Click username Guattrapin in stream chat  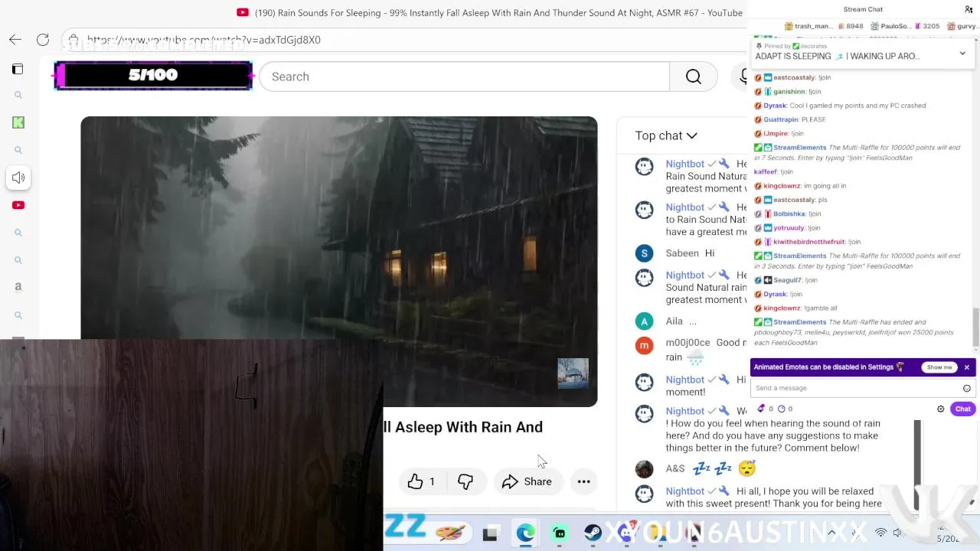click(x=781, y=119)
